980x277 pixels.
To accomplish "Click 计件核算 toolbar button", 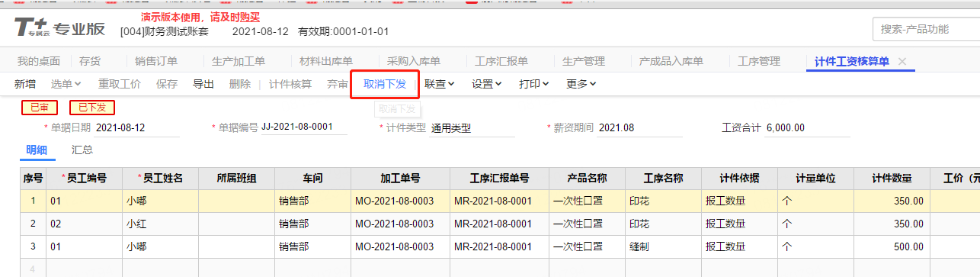I will coord(290,84).
